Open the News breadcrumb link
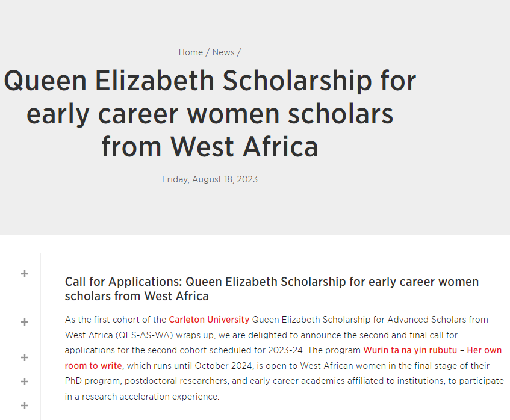Screen dimensions: 510x420 (x=223, y=52)
